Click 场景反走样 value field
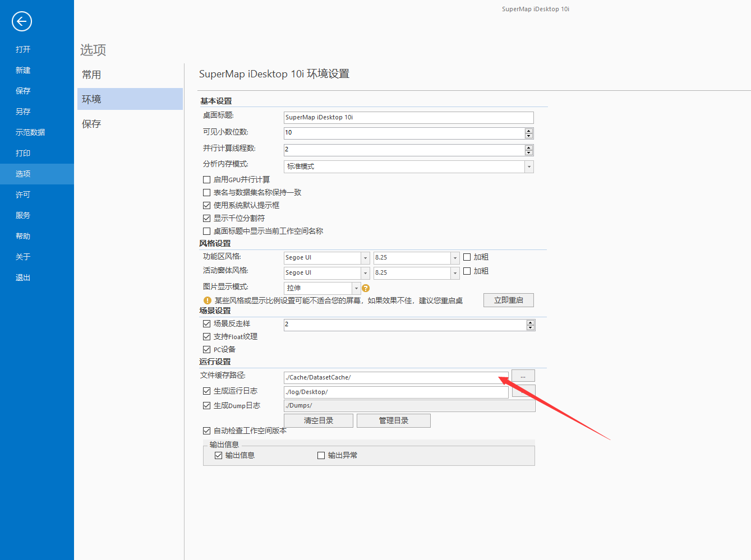 pos(405,325)
